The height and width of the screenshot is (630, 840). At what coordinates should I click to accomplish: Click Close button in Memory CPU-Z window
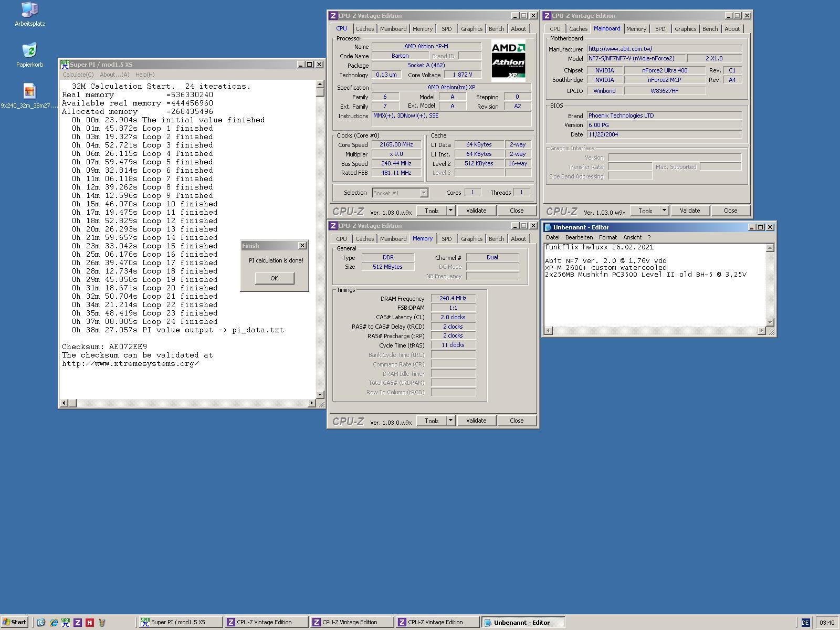point(517,421)
